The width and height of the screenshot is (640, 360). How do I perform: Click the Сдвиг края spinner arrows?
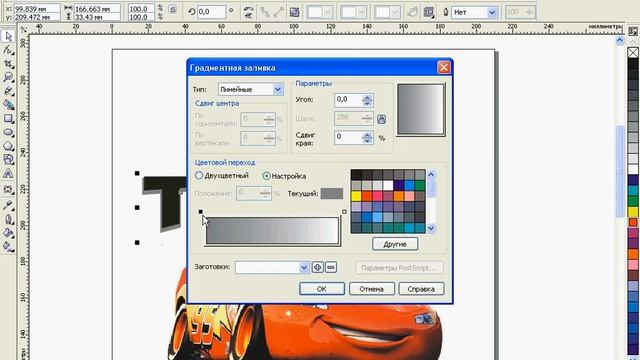(367, 138)
